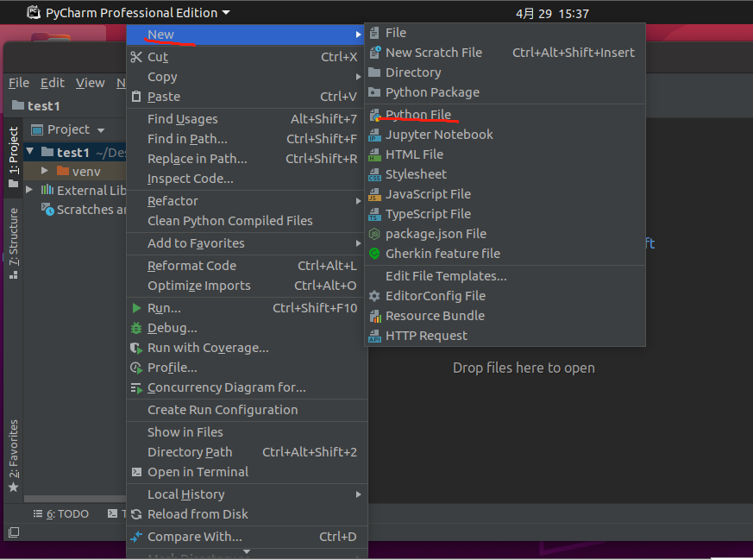The height and width of the screenshot is (560, 753).
Task: Open the Edit menu
Action: pyautogui.click(x=53, y=83)
